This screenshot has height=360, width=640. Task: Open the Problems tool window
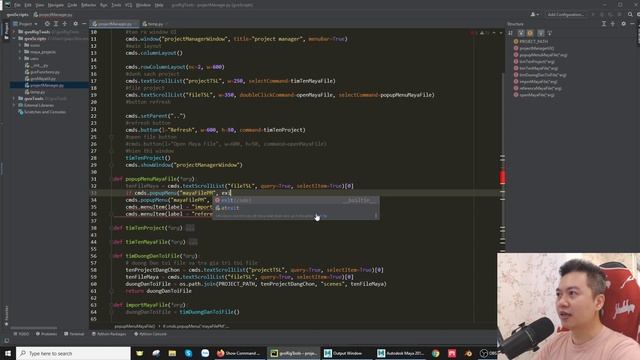tap(46, 334)
